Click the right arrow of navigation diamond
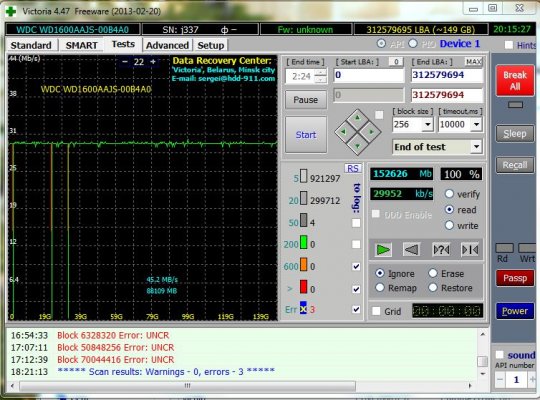The height and width of the screenshot is (400, 540). (x=371, y=132)
